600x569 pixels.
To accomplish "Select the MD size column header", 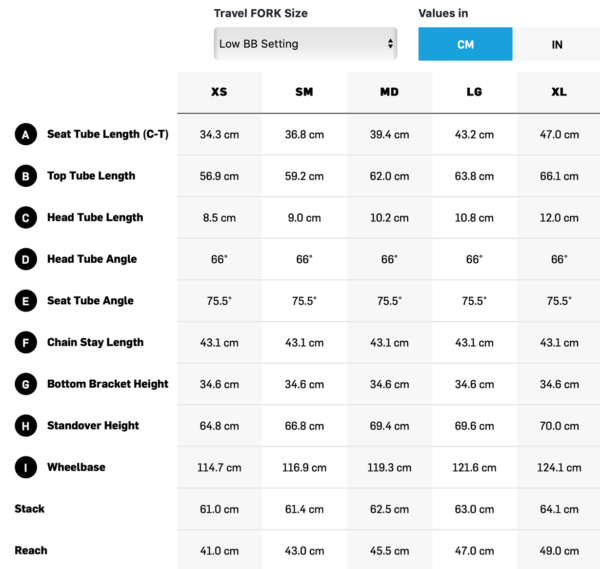I will pyautogui.click(x=389, y=92).
